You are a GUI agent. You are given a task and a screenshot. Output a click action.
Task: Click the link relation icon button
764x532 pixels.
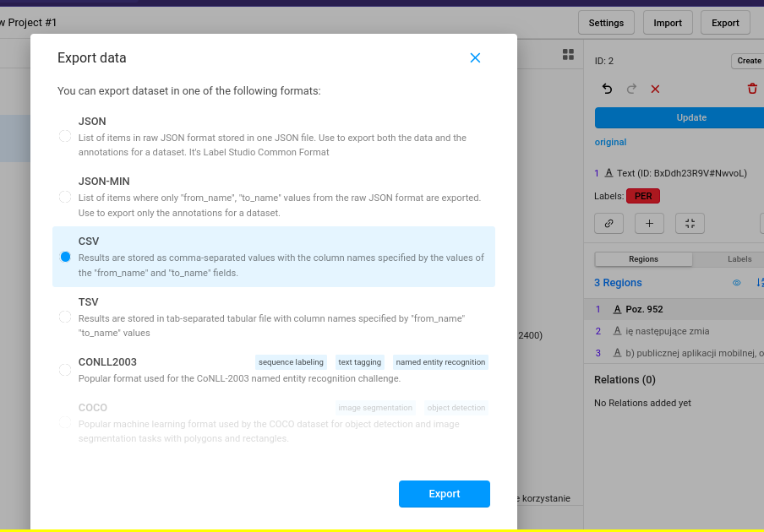(x=608, y=224)
